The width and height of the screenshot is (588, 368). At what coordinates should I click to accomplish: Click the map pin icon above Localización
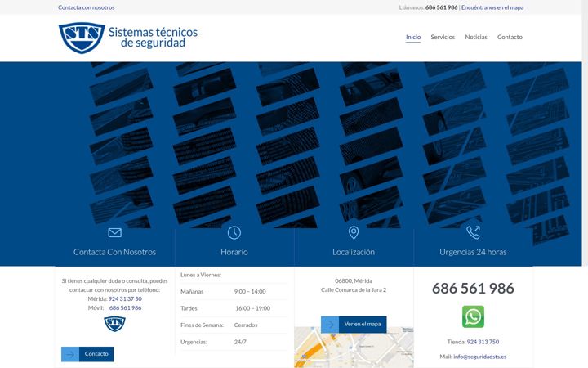(x=354, y=233)
